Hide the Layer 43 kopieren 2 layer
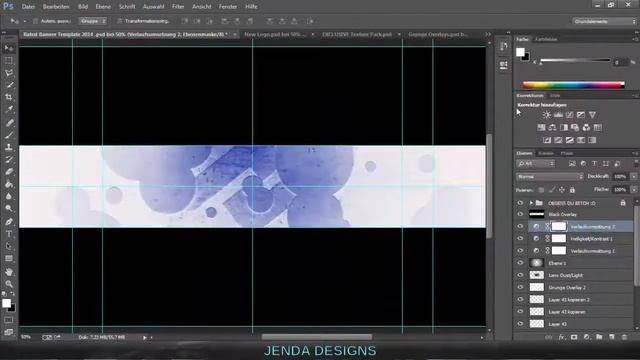This screenshot has height=360, width=640. click(x=520, y=300)
